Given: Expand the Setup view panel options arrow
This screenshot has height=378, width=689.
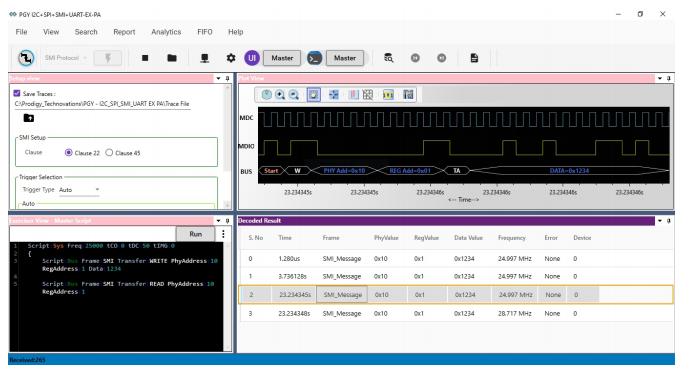Looking at the screenshot, I should (218, 78).
